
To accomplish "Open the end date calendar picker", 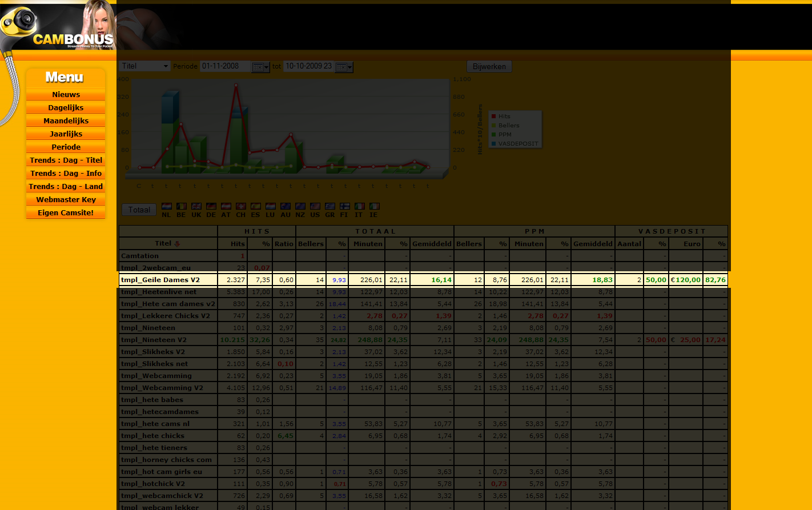I will [x=344, y=67].
